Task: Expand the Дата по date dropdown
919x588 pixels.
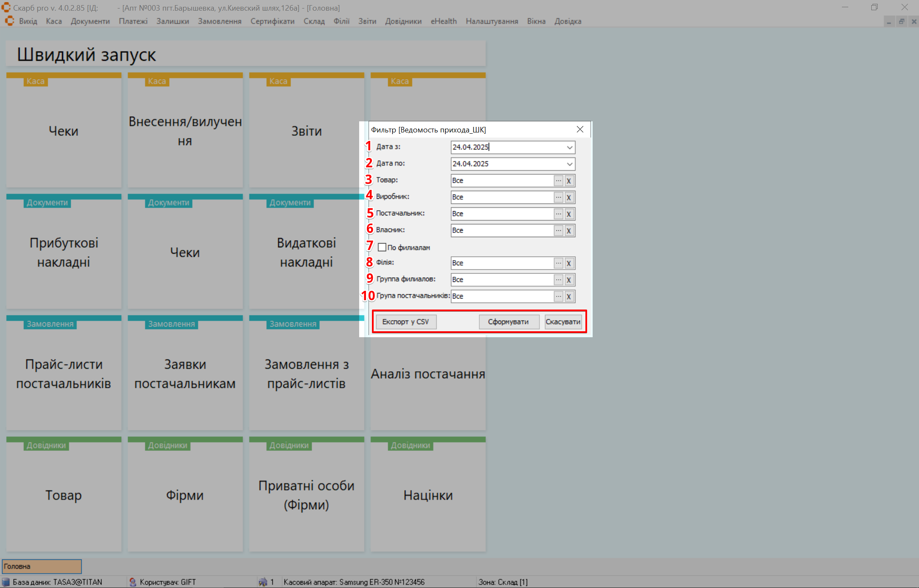Action: pos(569,164)
